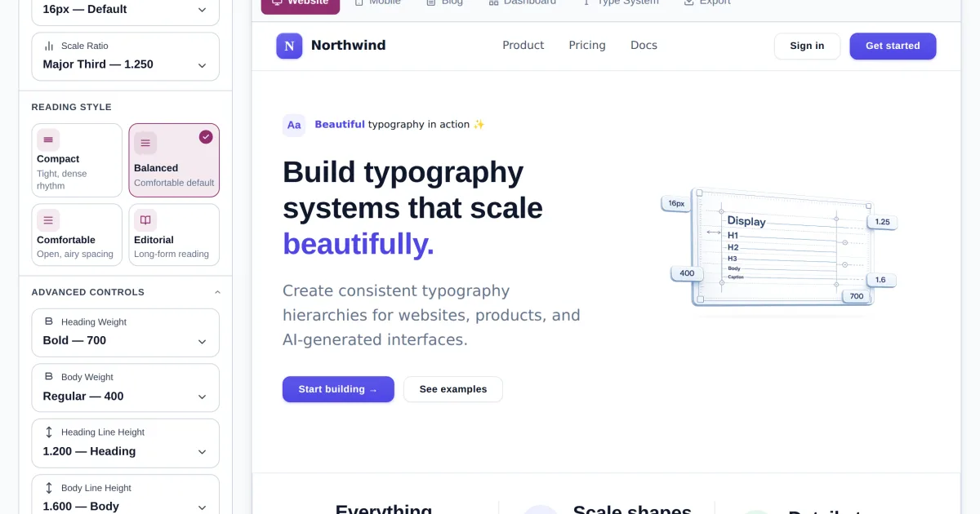Select the Comfortable reading style
This screenshot has width=980, height=514.
point(77,235)
